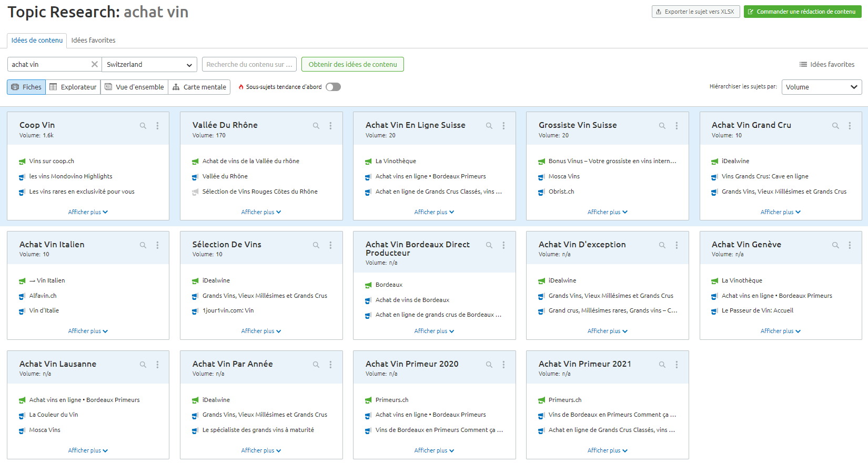Open 'Idées favorites' list link at right
Viewport: 868px width, 473px height.
pos(827,64)
